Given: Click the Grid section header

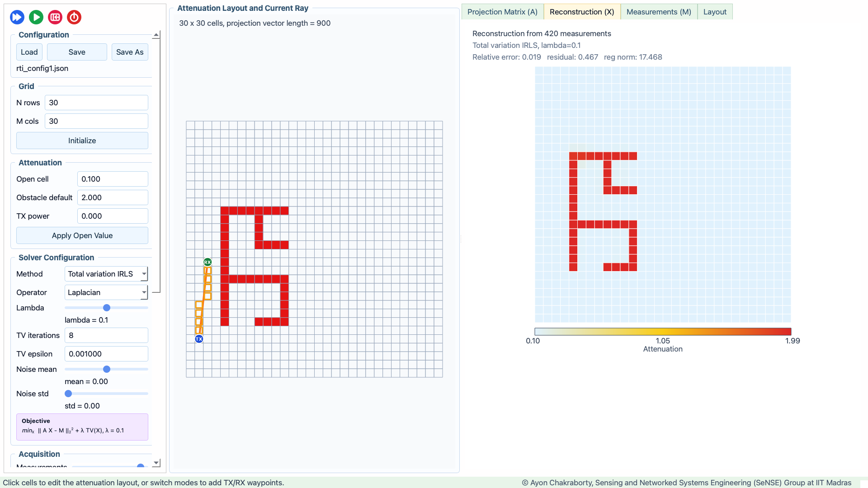Looking at the screenshot, I should [x=26, y=86].
